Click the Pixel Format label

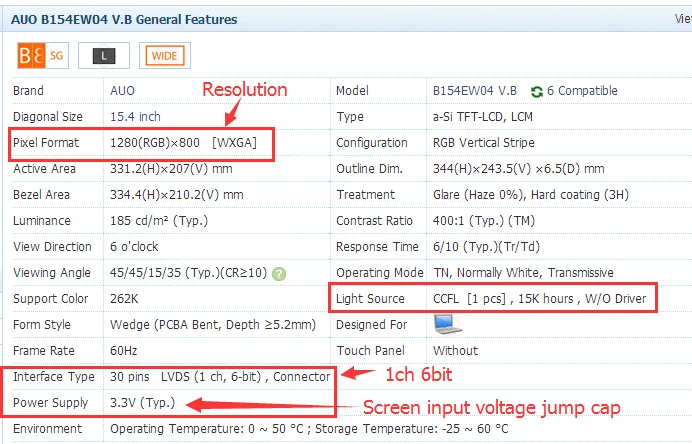(46, 143)
